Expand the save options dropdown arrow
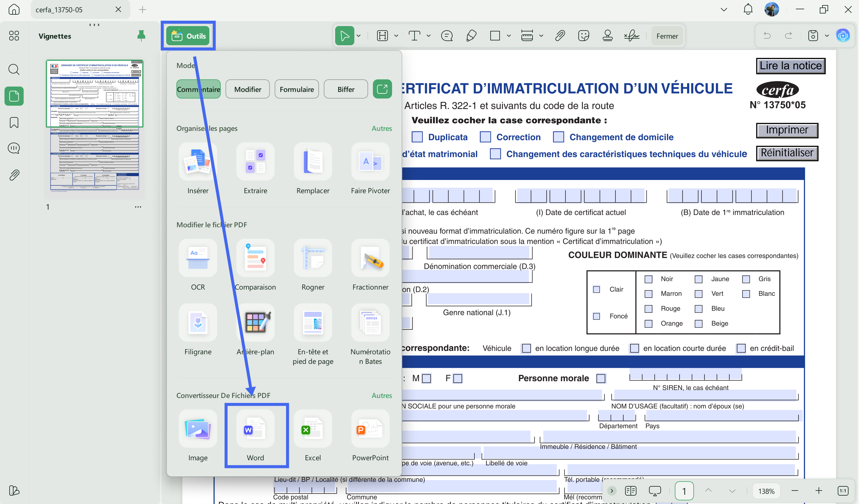This screenshot has height=504, width=859. (827, 36)
